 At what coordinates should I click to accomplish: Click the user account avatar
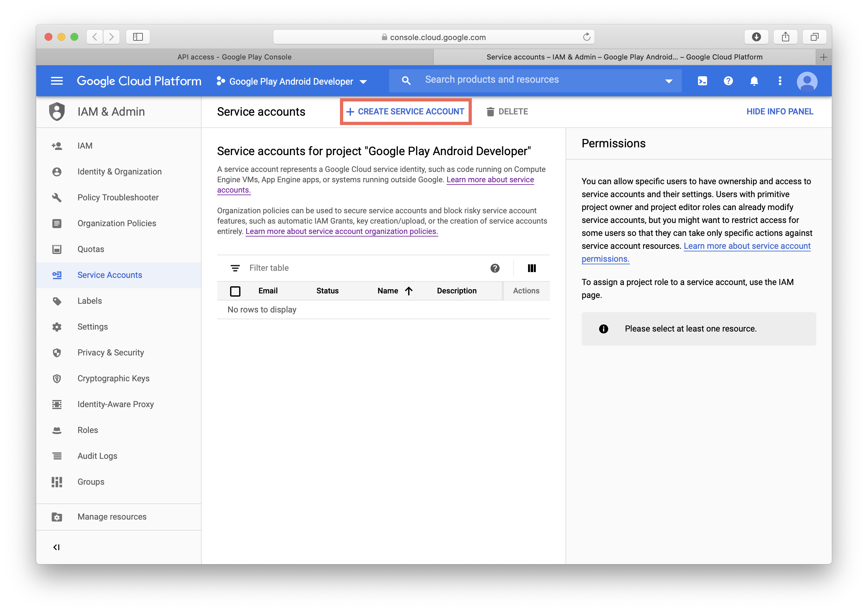pos(807,81)
